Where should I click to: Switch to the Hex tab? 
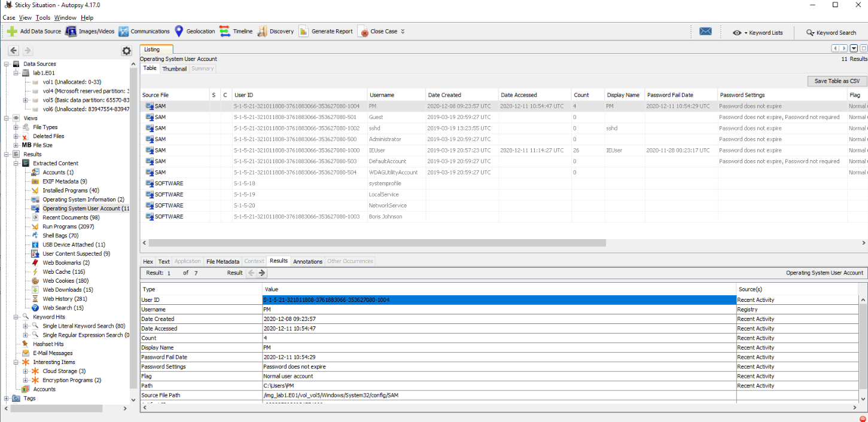148,261
